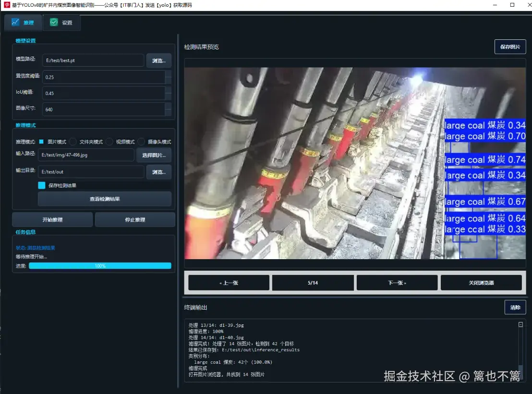This screenshot has height=394, width=532.
Task: Click the 查看检测结果 button
Action: [105, 199]
